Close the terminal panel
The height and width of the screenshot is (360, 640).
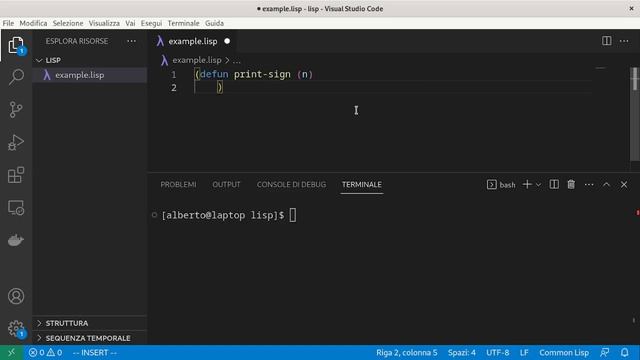[624, 184]
